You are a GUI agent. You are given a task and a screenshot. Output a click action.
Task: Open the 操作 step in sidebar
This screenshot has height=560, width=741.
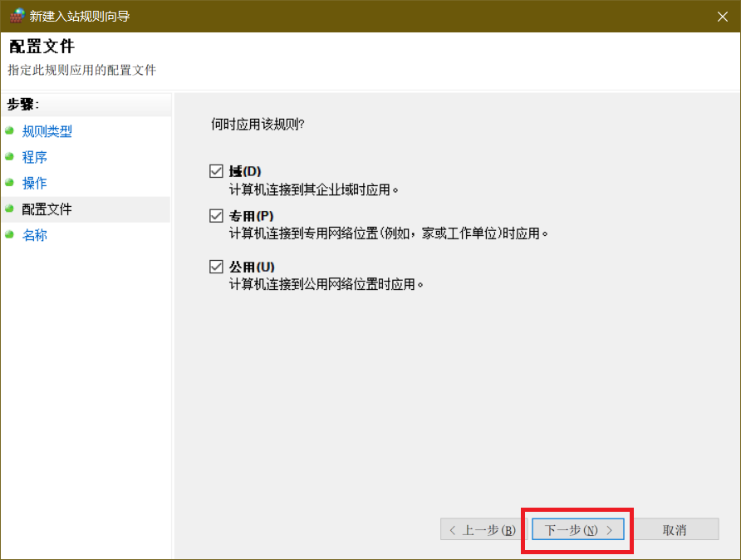(35, 183)
